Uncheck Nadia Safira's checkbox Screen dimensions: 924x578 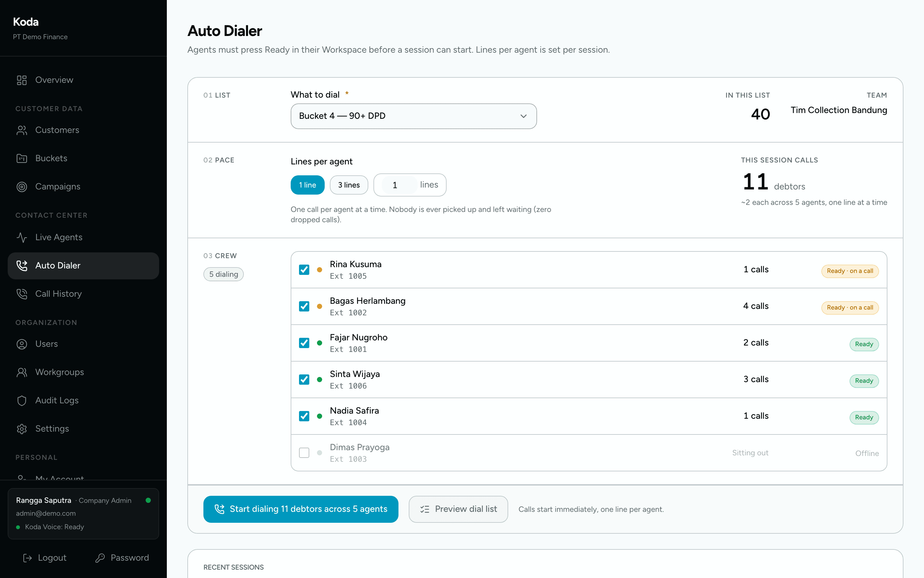tap(304, 416)
